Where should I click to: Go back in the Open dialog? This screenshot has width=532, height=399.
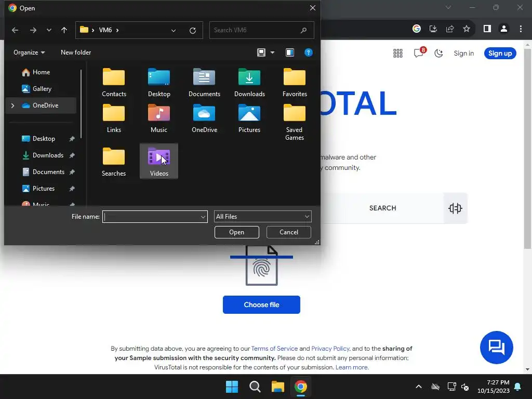pos(15,30)
